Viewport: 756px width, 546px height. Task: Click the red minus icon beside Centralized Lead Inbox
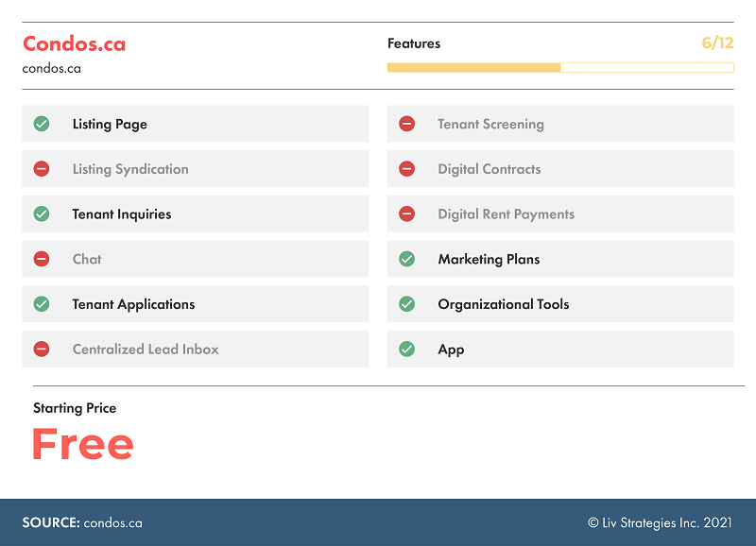(42, 349)
